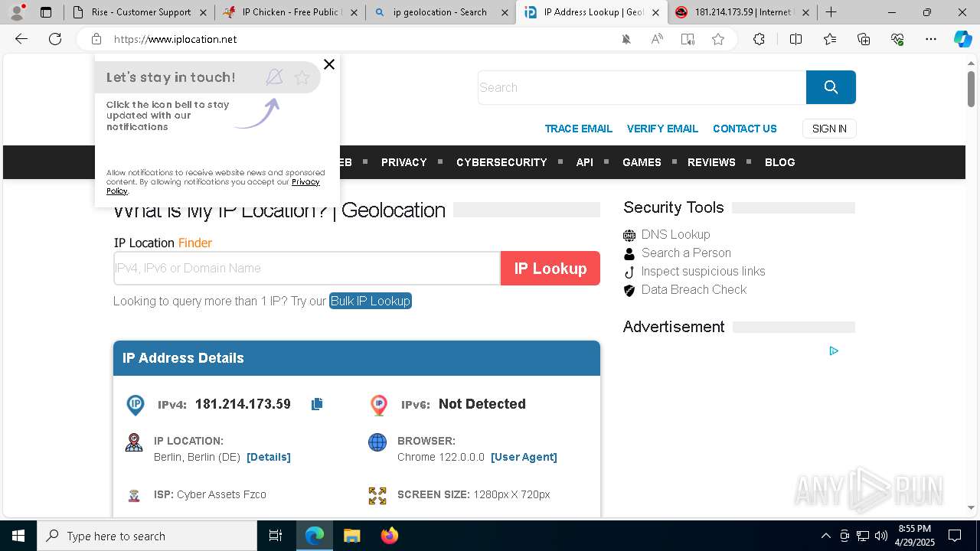Open REVIEWS menu item

[x=711, y=162]
